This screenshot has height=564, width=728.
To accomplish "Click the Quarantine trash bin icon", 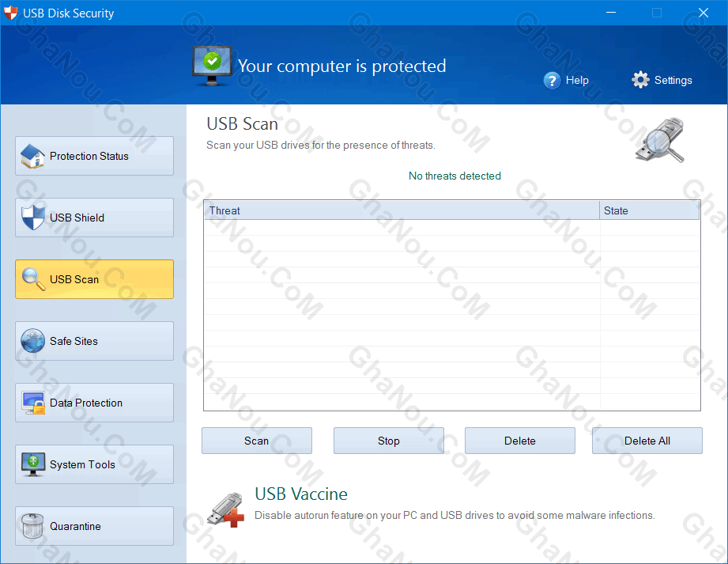I will click(32, 526).
